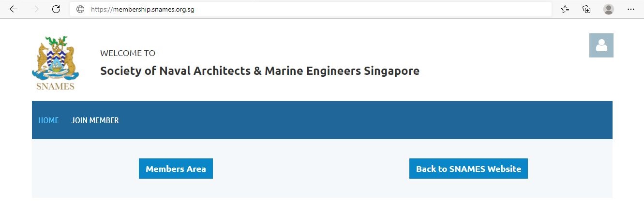644x212 pixels.
Task: Click empty space in the blue navigation bar
Action: [x=363, y=120]
